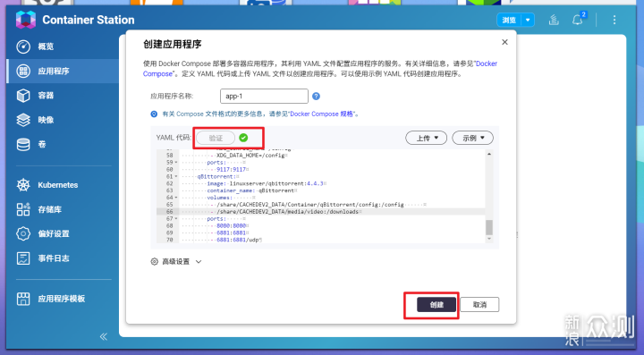Open the 上传 upload dropdown

[x=427, y=138]
